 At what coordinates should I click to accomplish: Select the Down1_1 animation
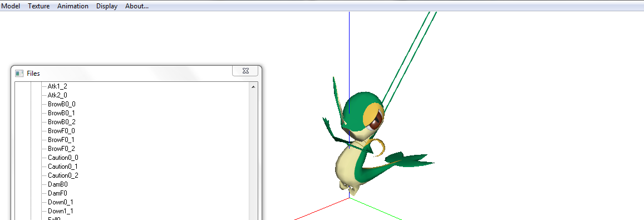(60, 211)
